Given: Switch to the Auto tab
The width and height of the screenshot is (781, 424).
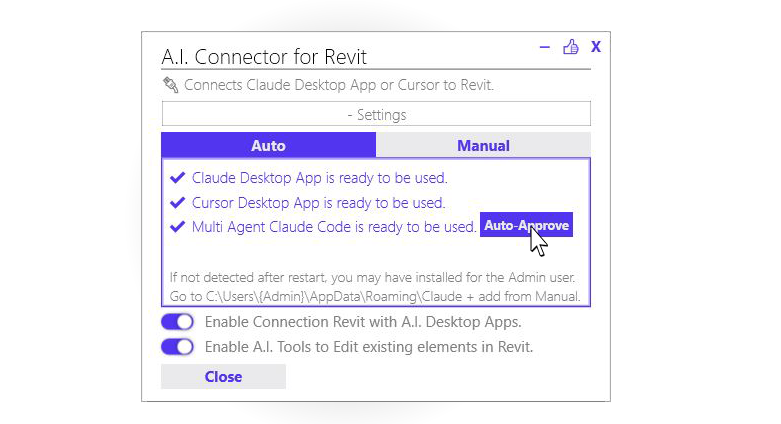Looking at the screenshot, I should 268,146.
